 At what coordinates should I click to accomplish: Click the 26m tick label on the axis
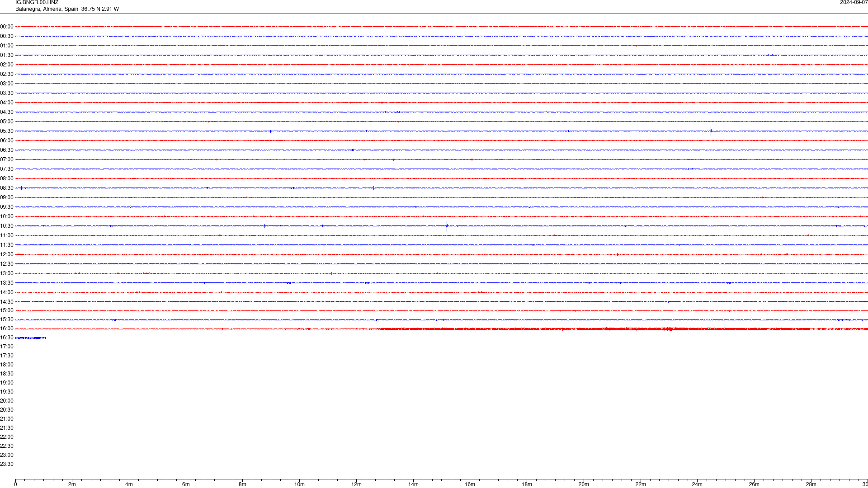pyautogui.click(x=754, y=484)
